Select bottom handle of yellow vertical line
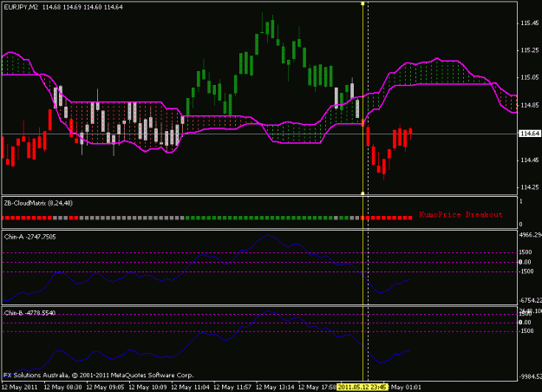 point(362,193)
